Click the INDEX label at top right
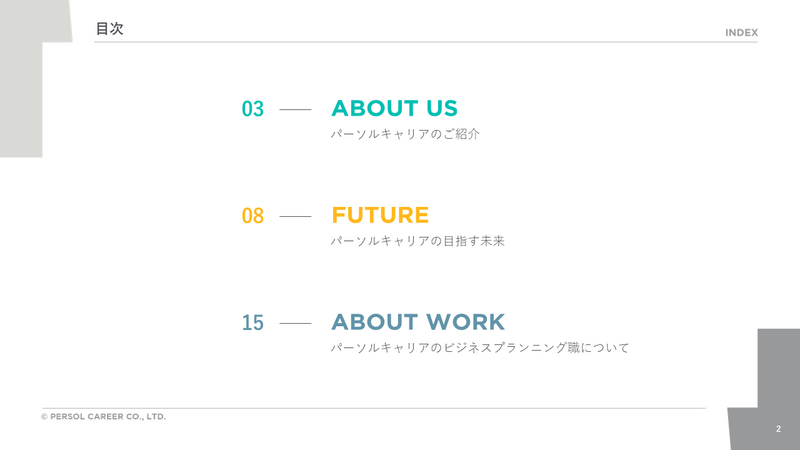 741,33
